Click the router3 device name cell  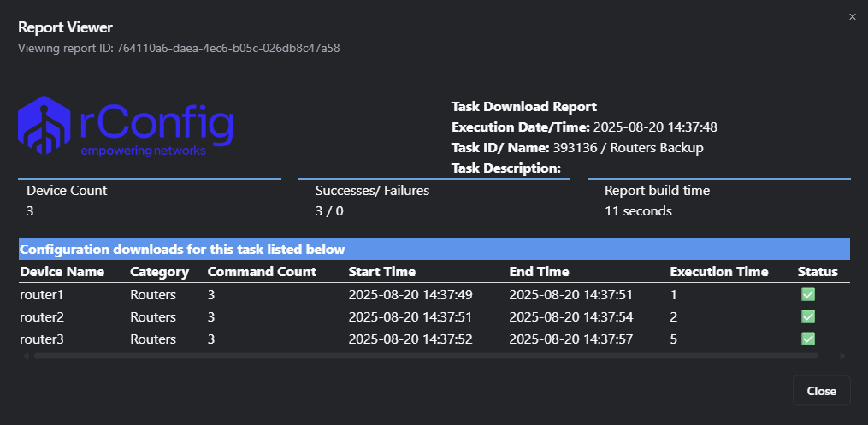click(x=42, y=339)
